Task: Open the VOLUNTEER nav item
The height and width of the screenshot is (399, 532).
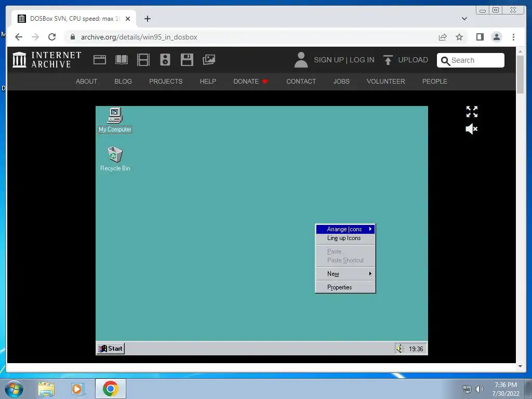Action: pos(386,82)
